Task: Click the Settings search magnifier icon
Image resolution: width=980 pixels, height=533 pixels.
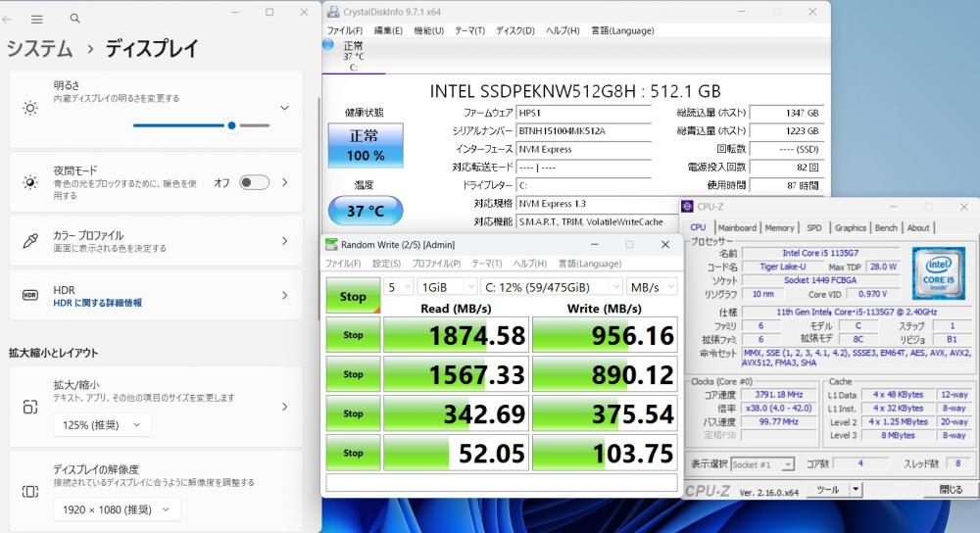Action: (x=74, y=19)
